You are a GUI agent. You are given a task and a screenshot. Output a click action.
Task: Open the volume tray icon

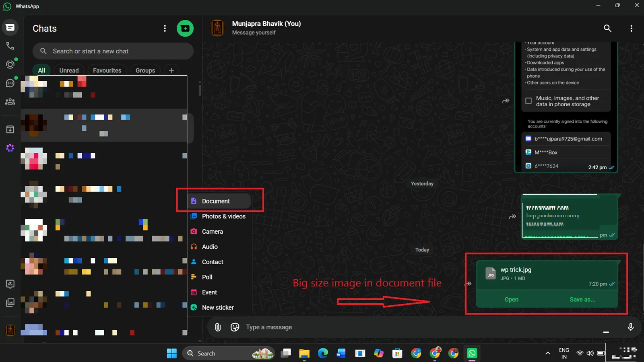click(x=590, y=353)
